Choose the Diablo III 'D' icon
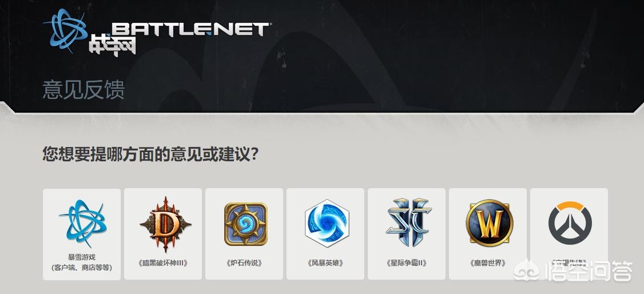Image resolution: width=644 pixels, height=294 pixels. pyautogui.click(x=165, y=224)
